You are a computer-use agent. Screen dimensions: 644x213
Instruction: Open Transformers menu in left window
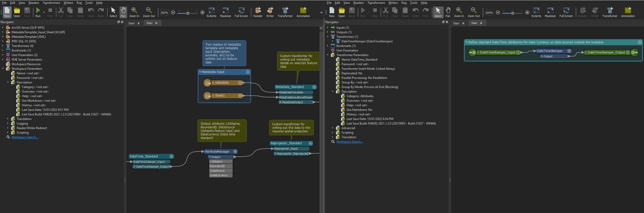(x=51, y=3)
